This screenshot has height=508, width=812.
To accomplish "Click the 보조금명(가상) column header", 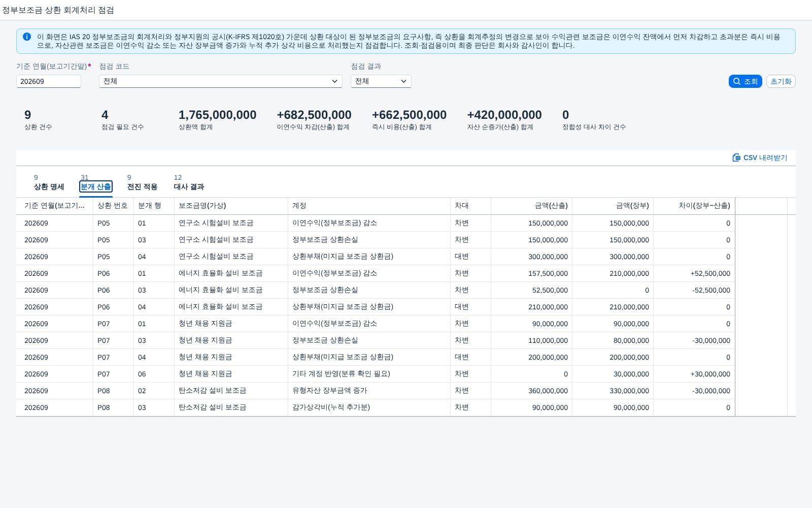I will (x=231, y=206).
